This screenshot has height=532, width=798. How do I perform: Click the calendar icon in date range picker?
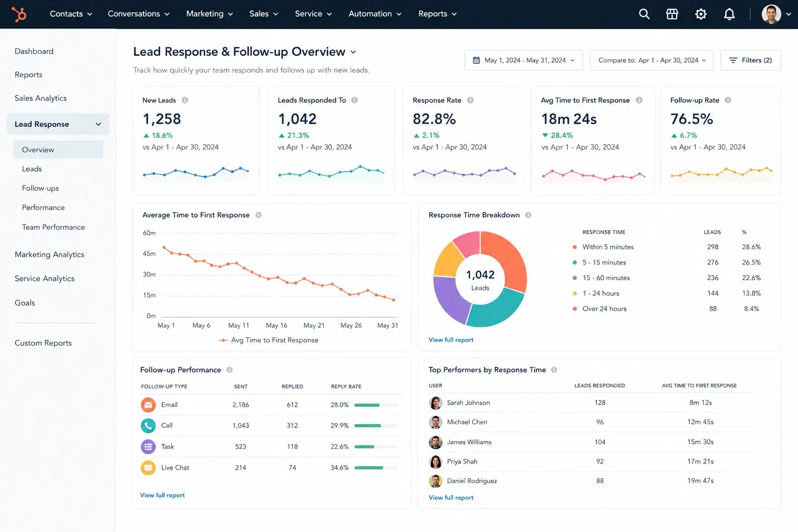(476, 60)
